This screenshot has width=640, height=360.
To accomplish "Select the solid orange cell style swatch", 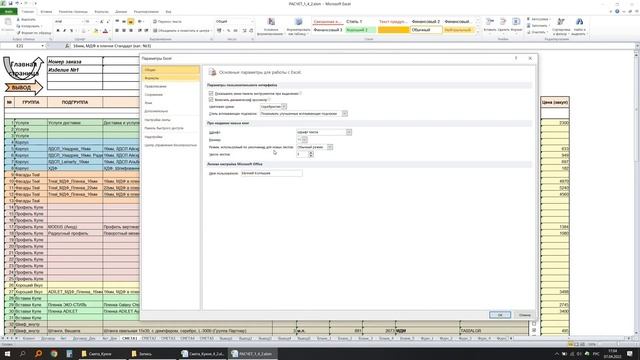I will coord(393,30).
